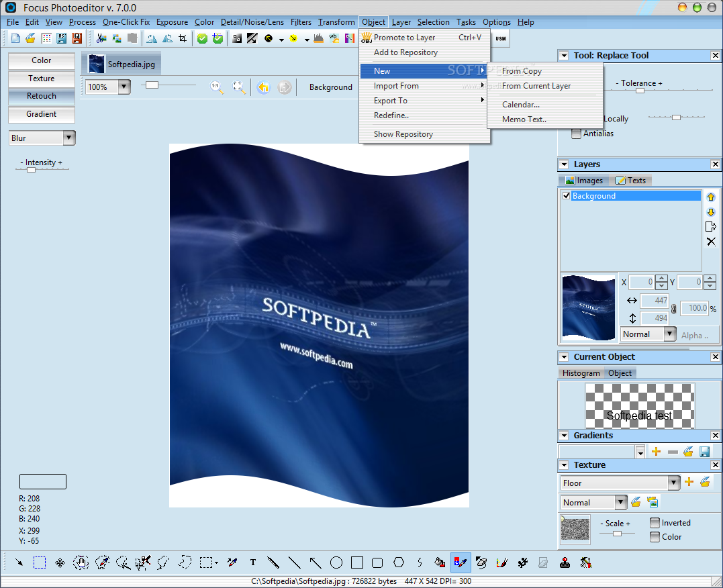Click the texture Scale slider
723x588 pixels.
point(617,534)
